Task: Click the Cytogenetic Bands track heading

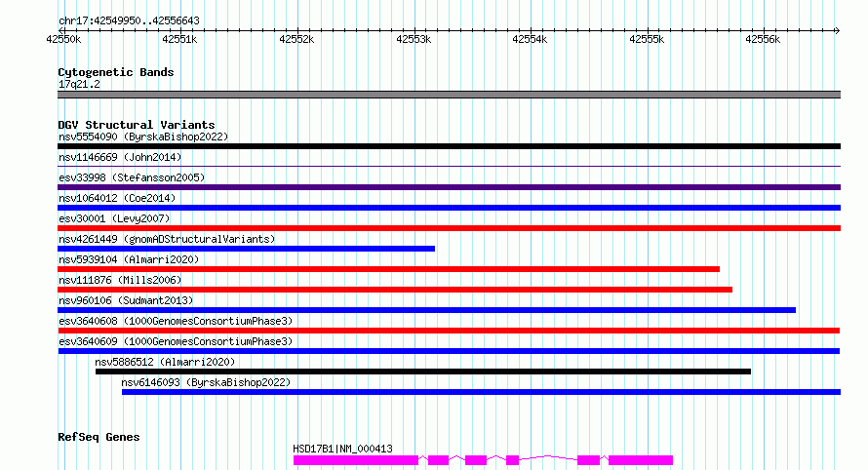Action: point(116,72)
